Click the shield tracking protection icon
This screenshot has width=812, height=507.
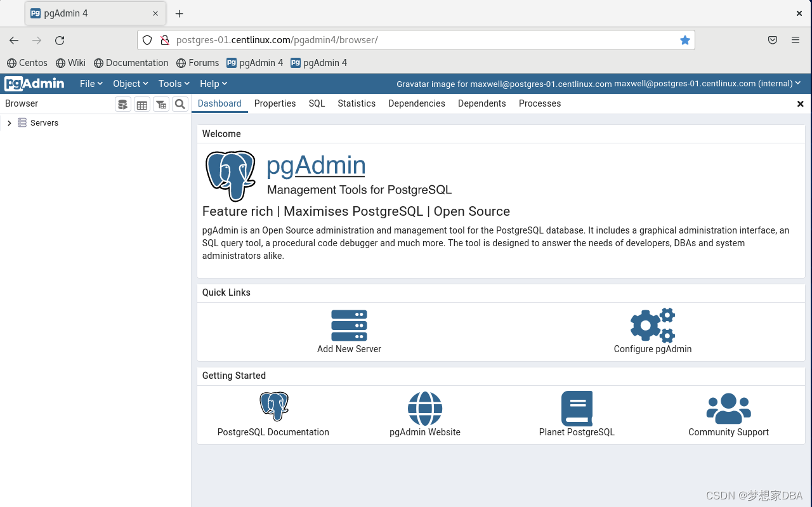pyautogui.click(x=147, y=40)
